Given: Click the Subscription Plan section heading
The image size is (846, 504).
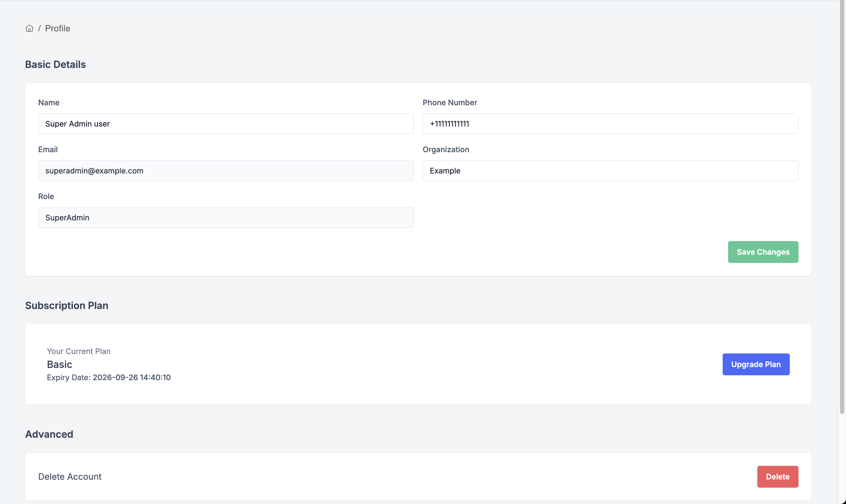Looking at the screenshot, I should 66,305.
